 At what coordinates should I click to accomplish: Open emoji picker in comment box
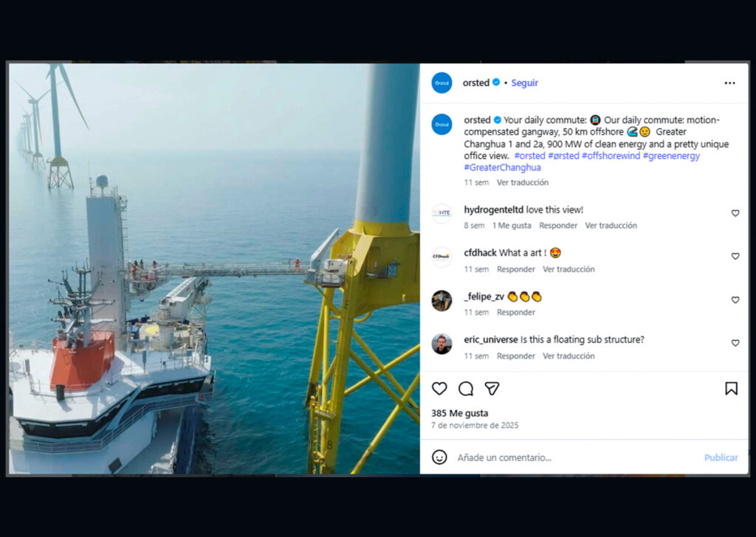pos(439,457)
